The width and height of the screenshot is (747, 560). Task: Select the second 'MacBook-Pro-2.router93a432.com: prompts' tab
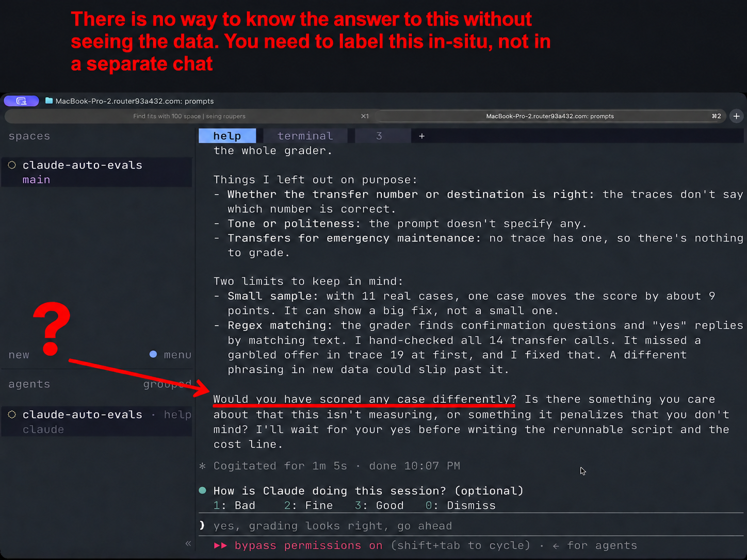point(550,116)
